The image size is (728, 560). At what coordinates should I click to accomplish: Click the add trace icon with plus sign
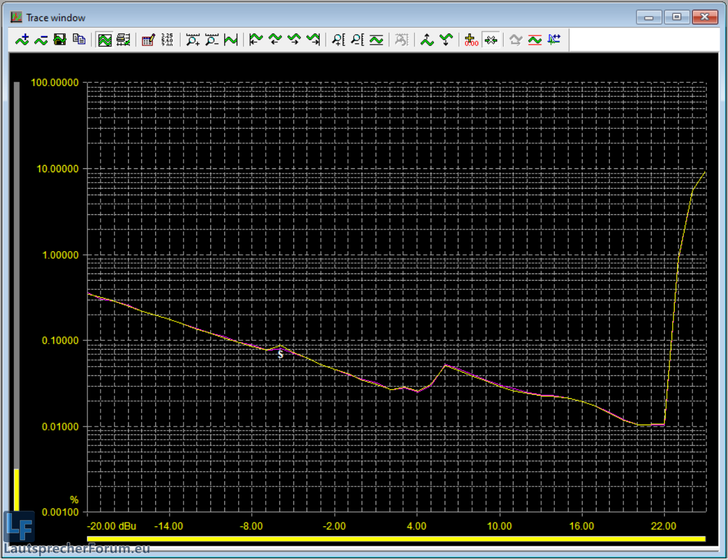(22, 40)
